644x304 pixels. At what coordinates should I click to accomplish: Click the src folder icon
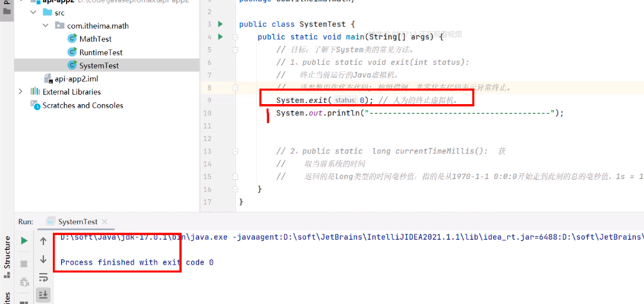click(48, 12)
